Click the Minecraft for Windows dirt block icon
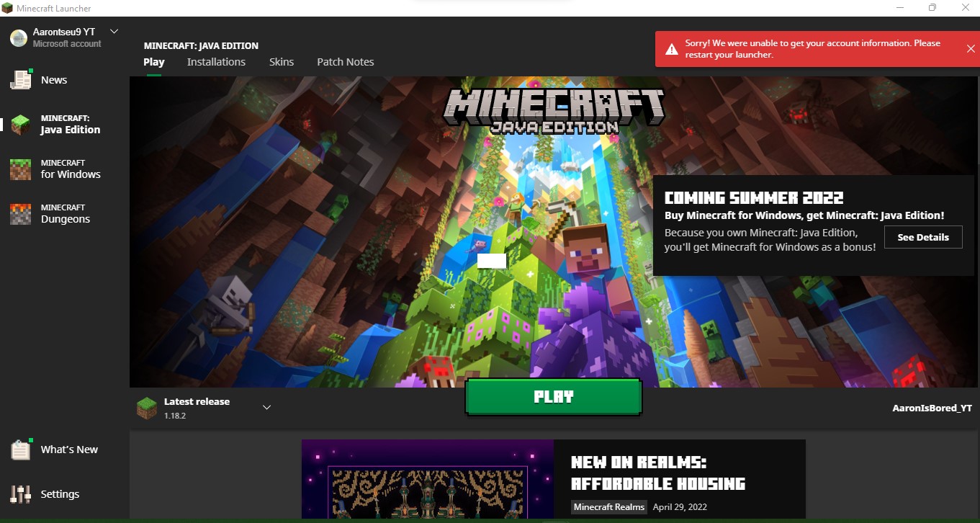The height and width of the screenshot is (523, 980). coord(21,169)
